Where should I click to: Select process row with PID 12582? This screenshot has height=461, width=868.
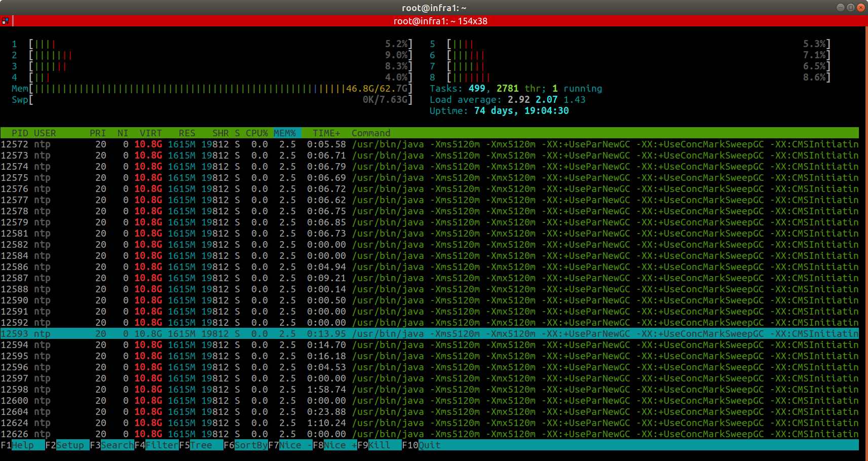click(430, 245)
